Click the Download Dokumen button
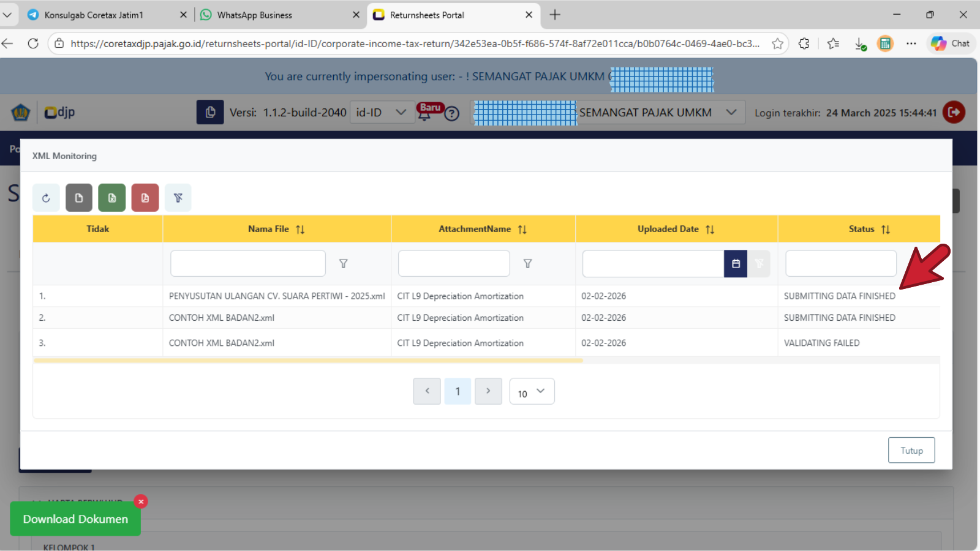The height and width of the screenshot is (551, 980). (75, 519)
